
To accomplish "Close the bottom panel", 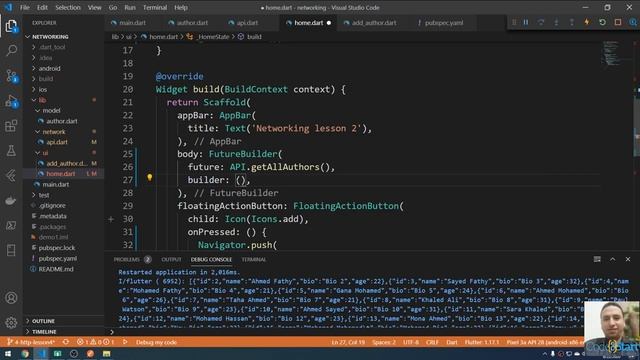I will pos(628,259).
